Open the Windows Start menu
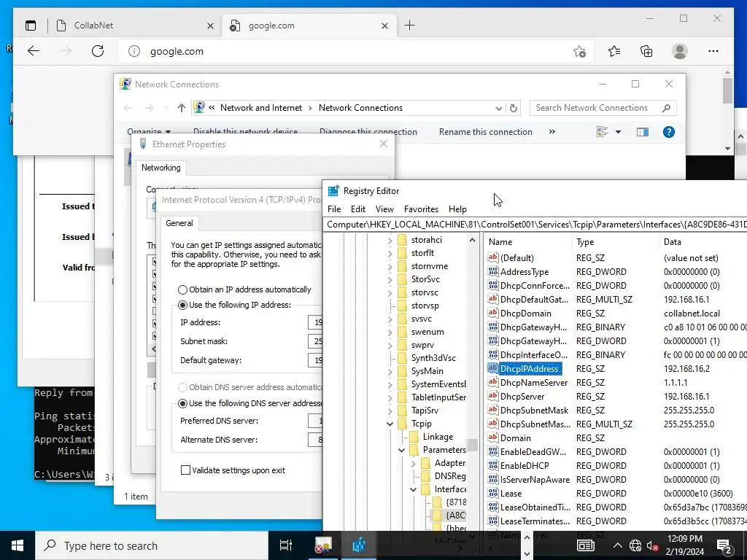The height and width of the screenshot is (560, 747). [18, 545]
